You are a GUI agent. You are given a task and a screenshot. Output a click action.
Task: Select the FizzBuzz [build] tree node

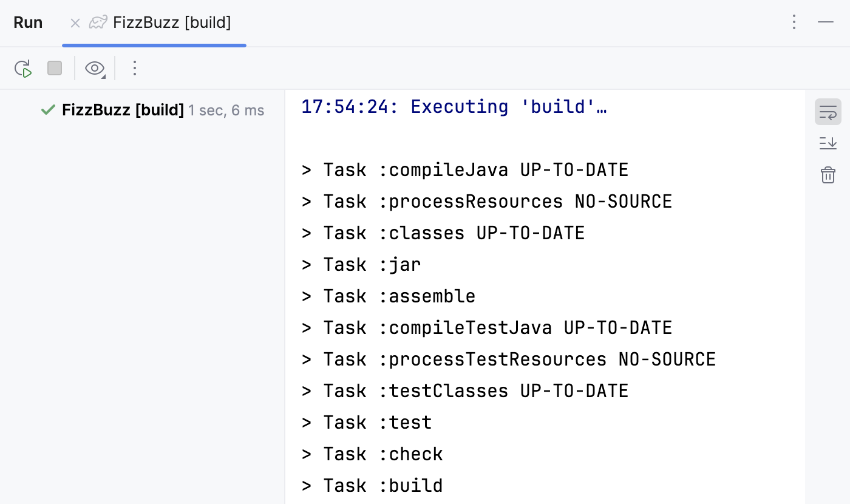tap(121, 110)
